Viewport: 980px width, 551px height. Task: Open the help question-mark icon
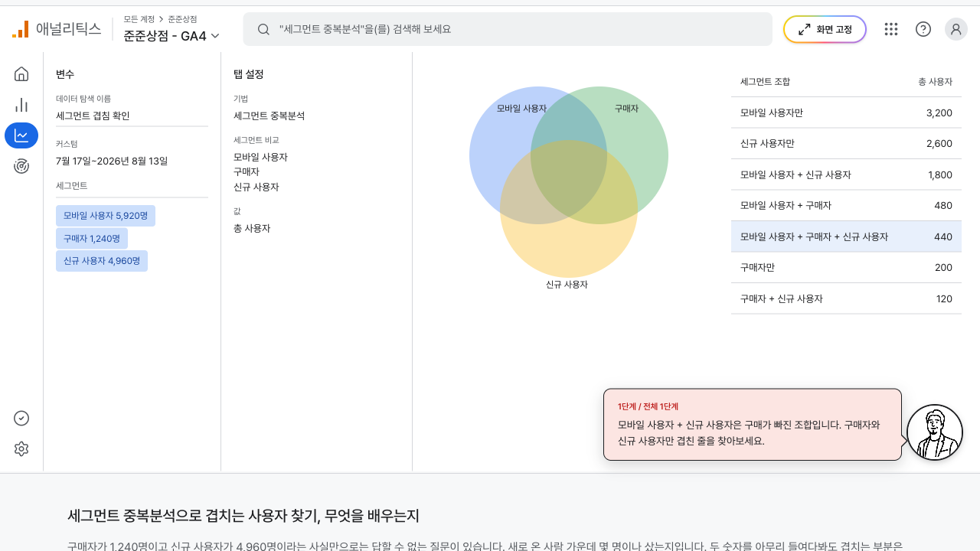click(x=923, y=29)
